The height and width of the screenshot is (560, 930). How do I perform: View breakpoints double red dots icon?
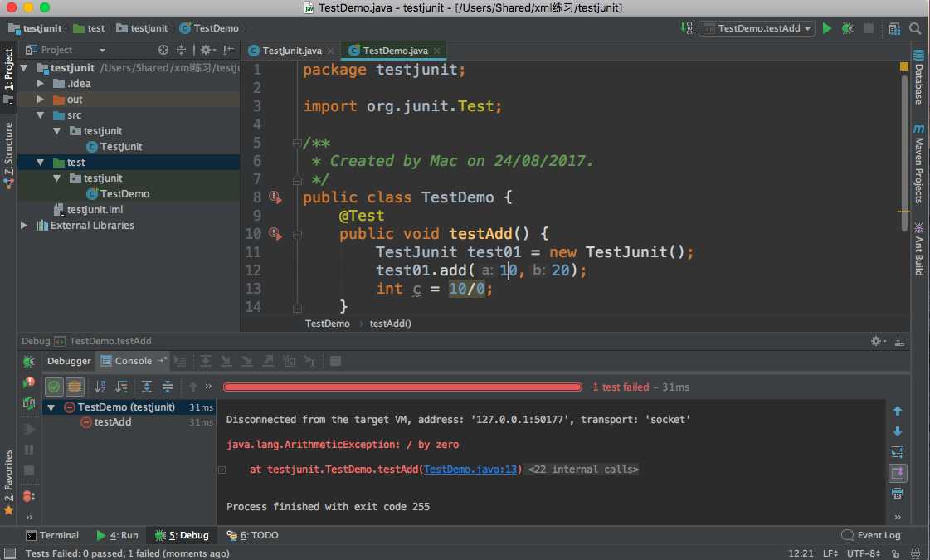pos(28,496)
